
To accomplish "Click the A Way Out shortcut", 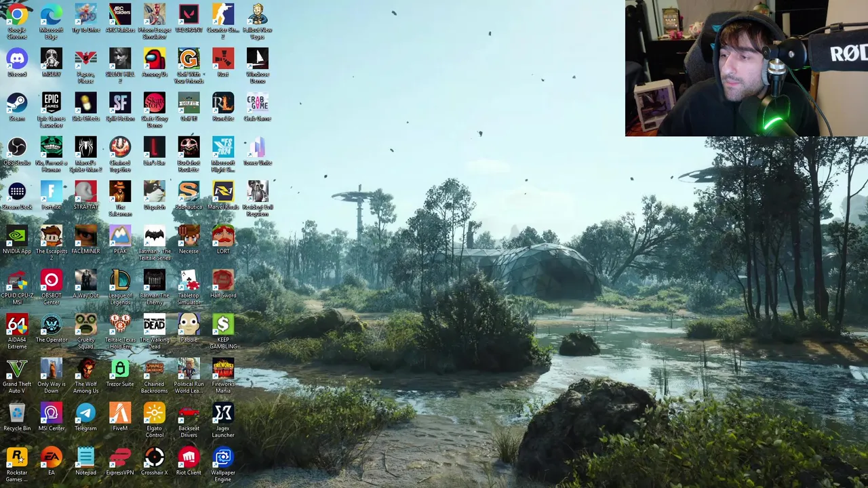I will (85, 280).
